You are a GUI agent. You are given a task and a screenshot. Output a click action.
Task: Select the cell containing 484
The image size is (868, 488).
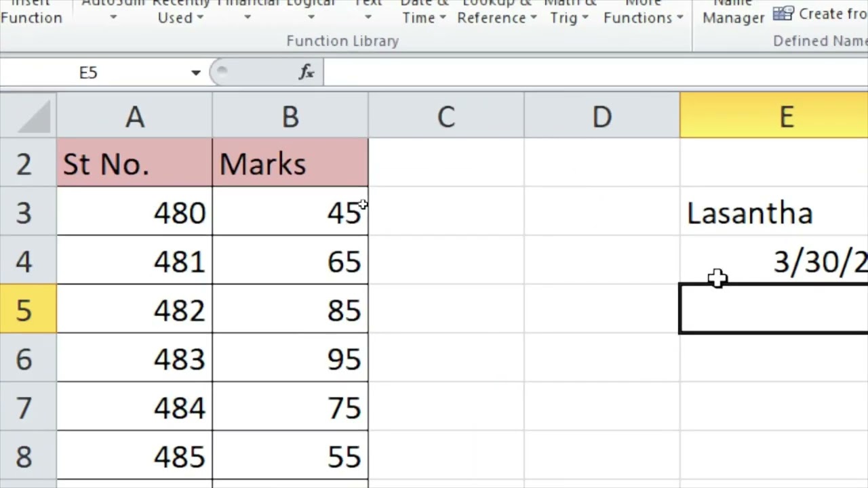coord(134,407)
